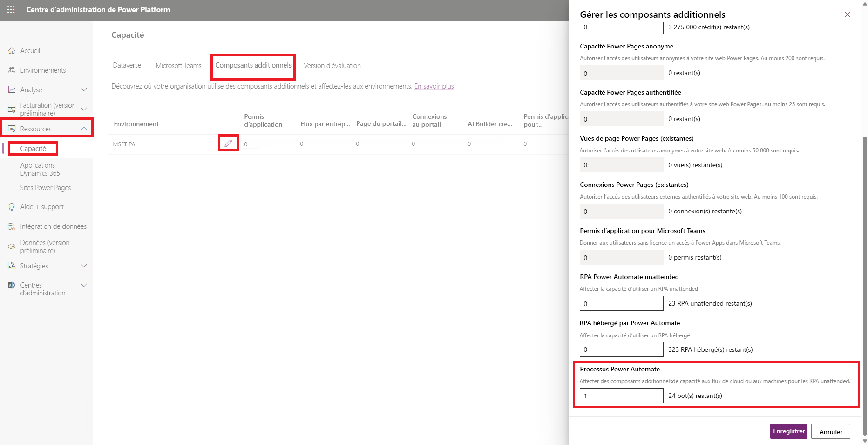Click the Analyse chart icon
The width and height of the screenshot is (868, 445).
coord(12,90)
